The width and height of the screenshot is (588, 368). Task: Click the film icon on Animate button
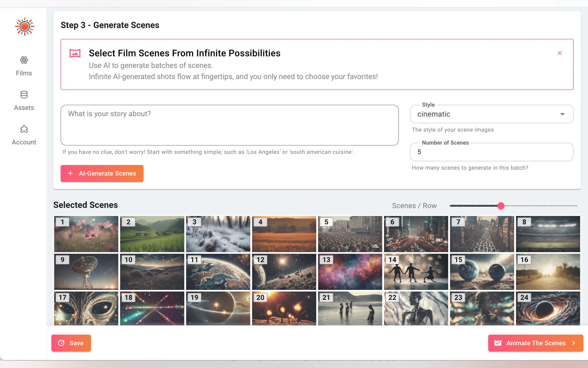[498, 343]
